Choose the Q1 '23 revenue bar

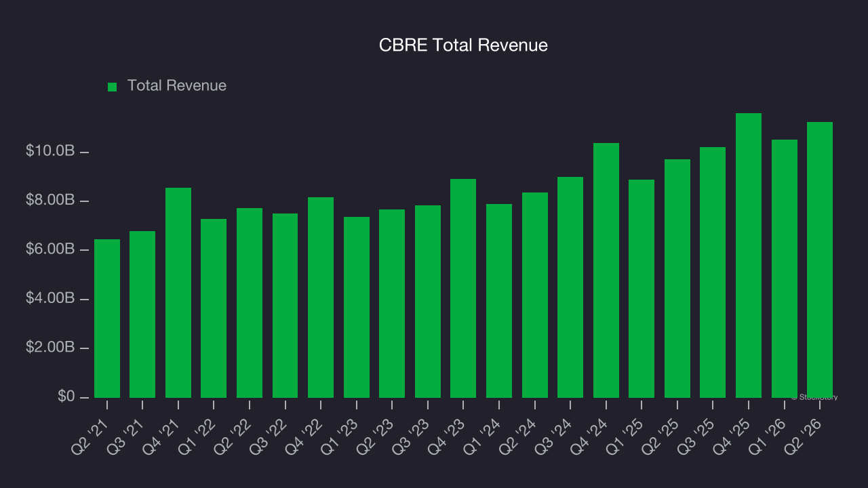coord(357,307)
